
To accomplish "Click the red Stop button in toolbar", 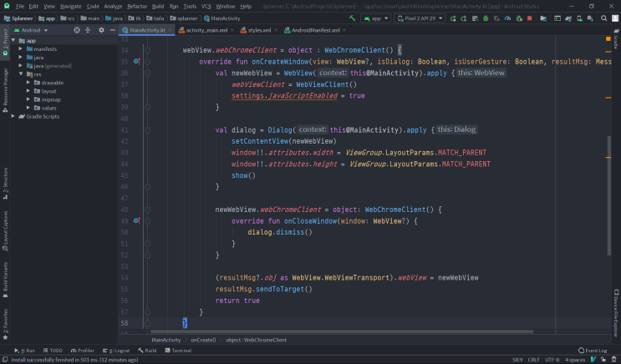I will [530, 18].
